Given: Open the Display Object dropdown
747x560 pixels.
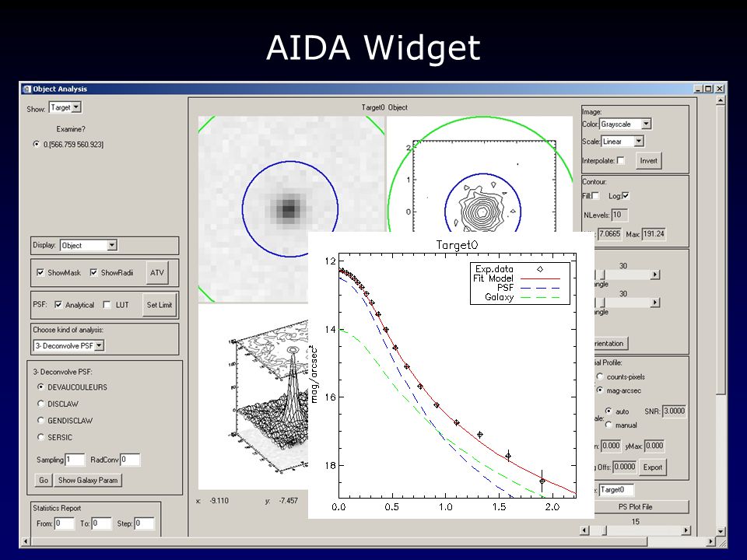Looking at the screenshot, I should [x=88, y=245].
